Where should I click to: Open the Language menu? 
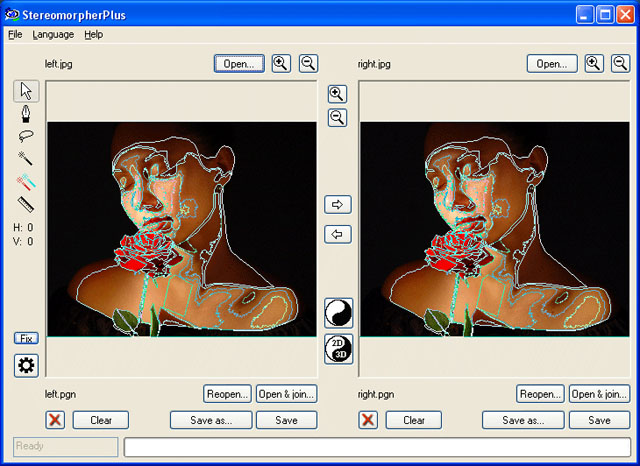click(x=53, y=34)
